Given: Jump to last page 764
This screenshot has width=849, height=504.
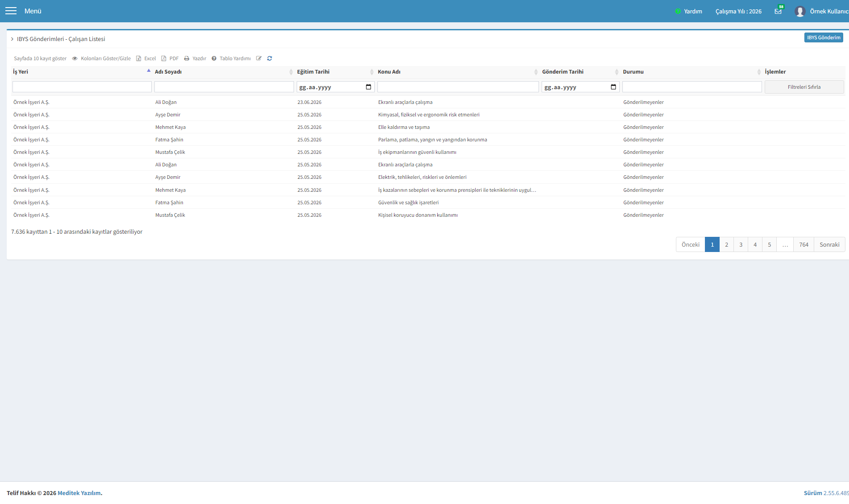Looking at the screenshot, I should 803,244.
